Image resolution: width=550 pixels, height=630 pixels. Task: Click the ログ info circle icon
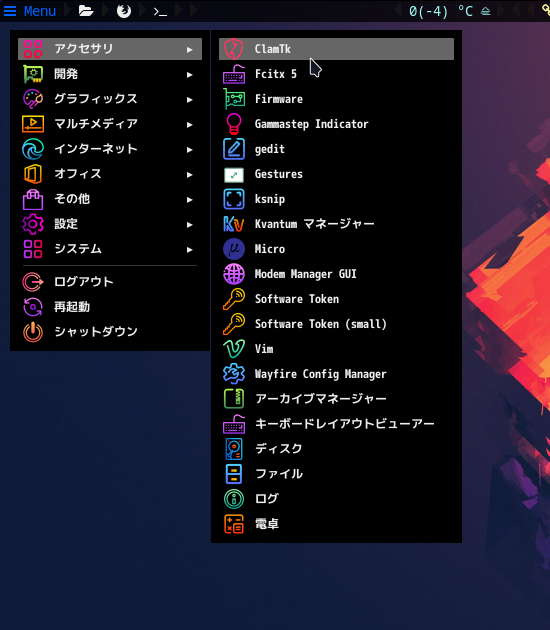click(x=234, y=499)
